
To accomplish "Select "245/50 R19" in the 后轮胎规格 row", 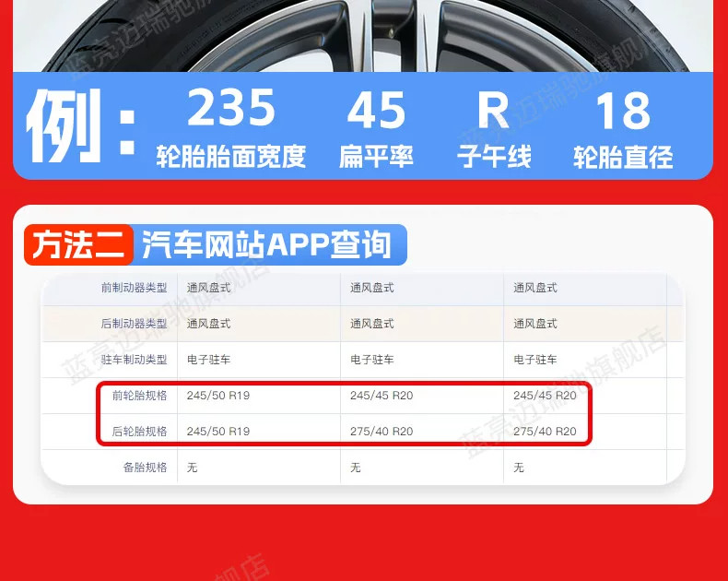I will pyautogui.click(x=218, y=432).
